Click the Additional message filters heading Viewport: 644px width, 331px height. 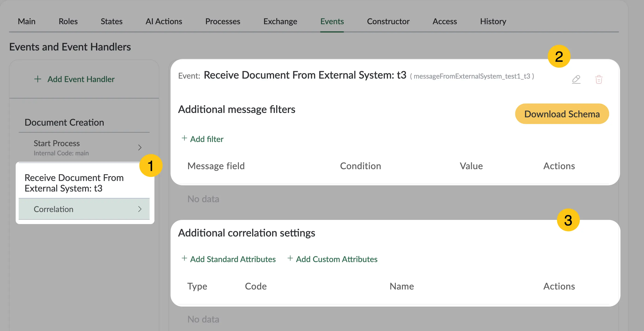click(x=236, y=109)
